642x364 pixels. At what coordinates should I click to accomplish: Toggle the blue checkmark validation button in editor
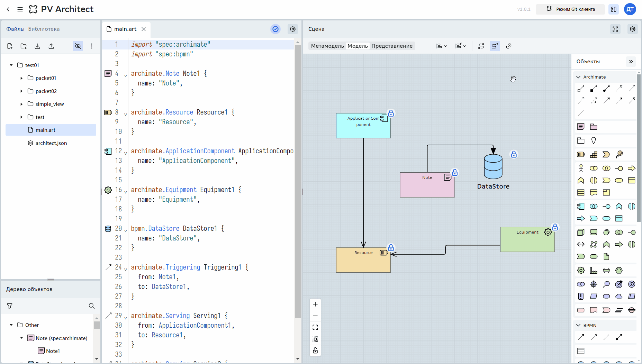(x=275, y=29)
